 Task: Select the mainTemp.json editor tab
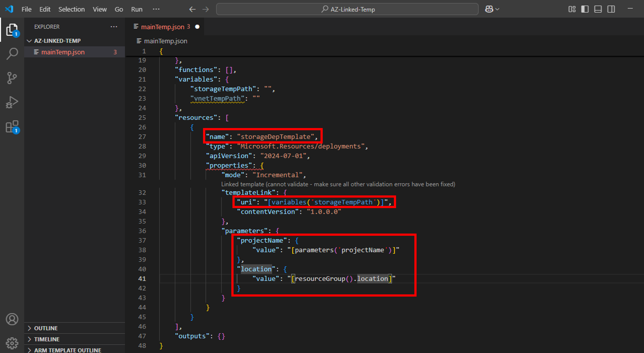click(x=163, y=27)
